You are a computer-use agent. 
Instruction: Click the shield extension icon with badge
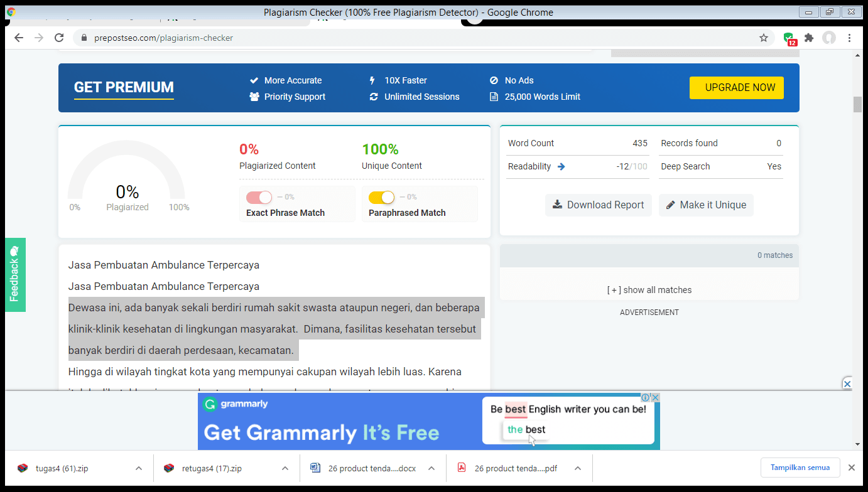click(x=789, y=38)
